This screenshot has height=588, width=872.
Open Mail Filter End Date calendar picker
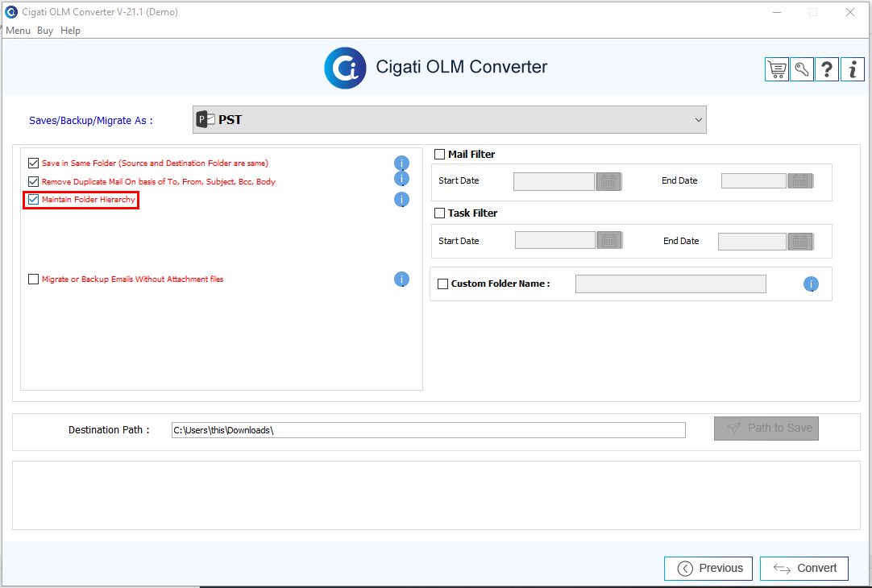[800, 180]
